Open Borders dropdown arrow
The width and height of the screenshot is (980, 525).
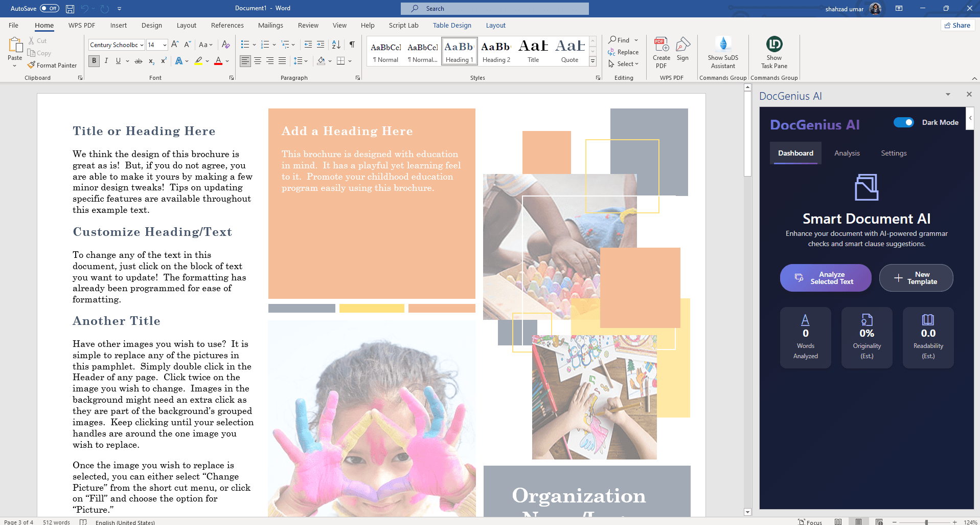coord(350,61)
